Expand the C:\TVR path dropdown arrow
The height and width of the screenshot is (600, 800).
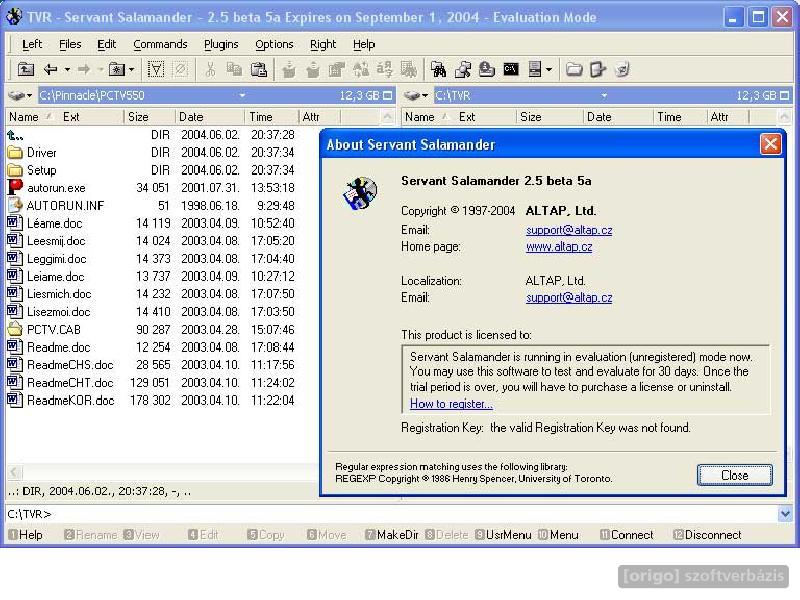tap(604, 95)
